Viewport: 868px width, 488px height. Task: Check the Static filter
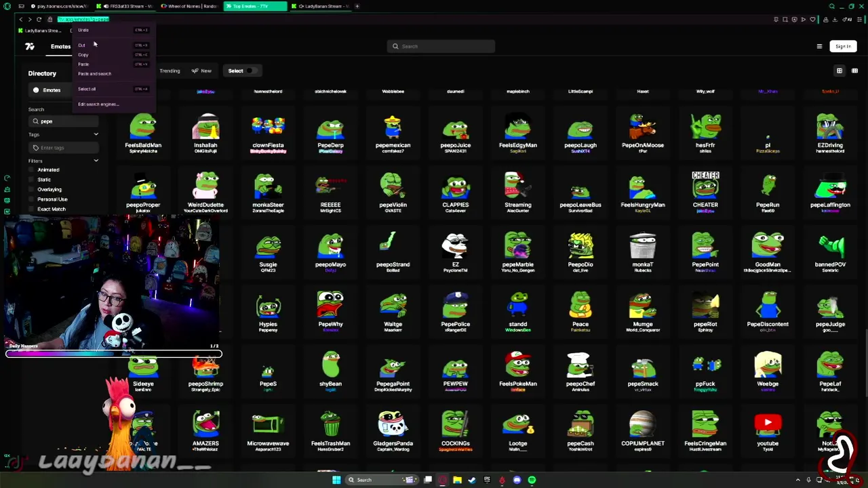[x=31, y=180]
